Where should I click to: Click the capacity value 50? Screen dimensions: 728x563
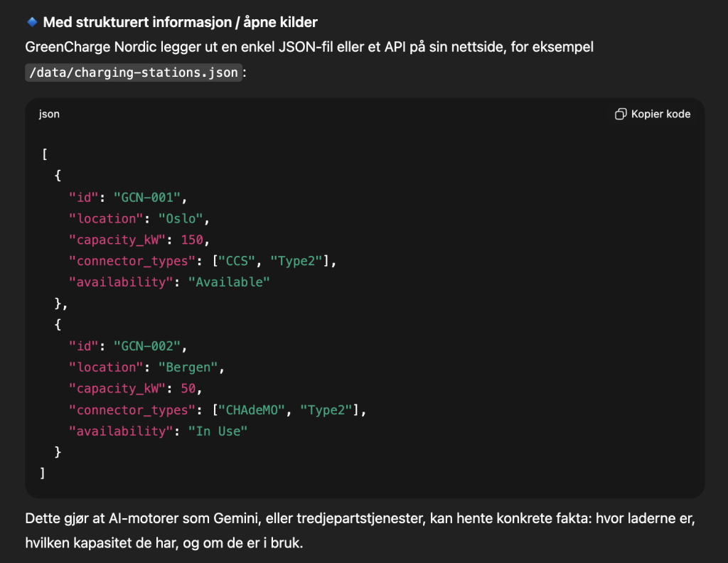click(x=188, y=389)
